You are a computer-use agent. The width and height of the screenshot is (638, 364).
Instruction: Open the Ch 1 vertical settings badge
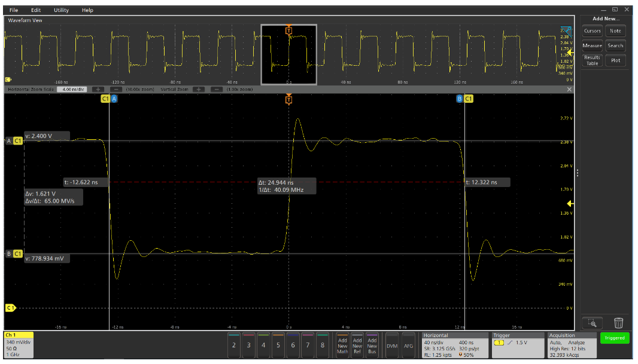point(18,345)
